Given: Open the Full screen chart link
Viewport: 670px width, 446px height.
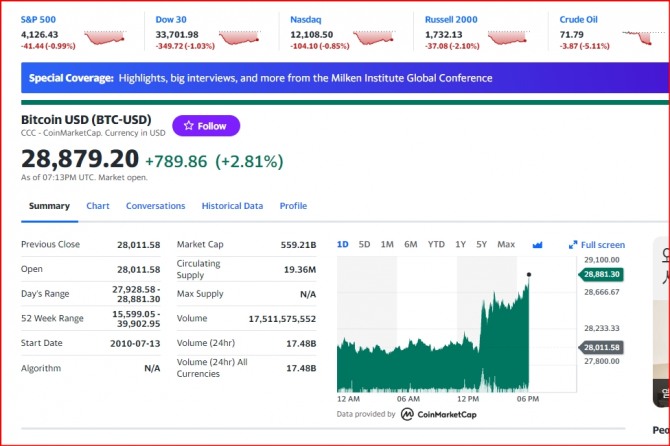Looking at the screenshot, I should [x=597, y=245].
